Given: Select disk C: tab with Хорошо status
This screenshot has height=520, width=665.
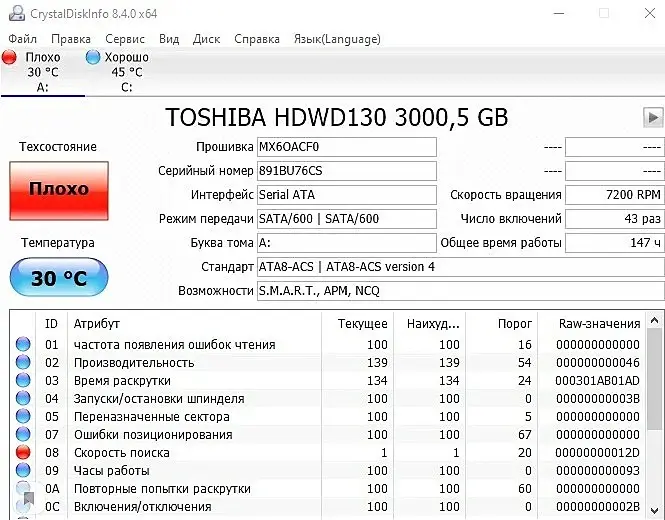Looking at the screenshot, I should (126, 72).
